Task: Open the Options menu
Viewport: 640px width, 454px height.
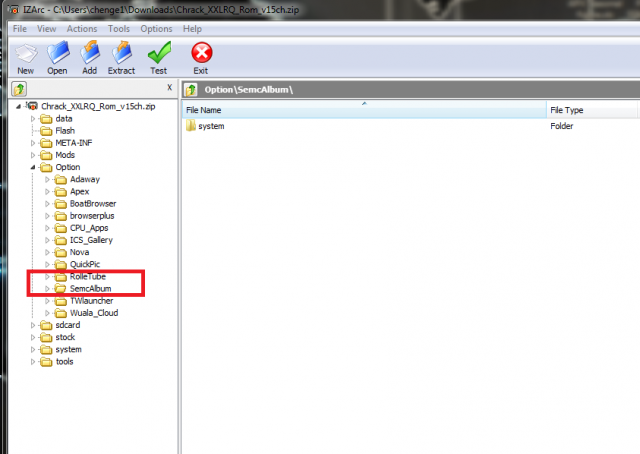Action: tap(156, 29)
